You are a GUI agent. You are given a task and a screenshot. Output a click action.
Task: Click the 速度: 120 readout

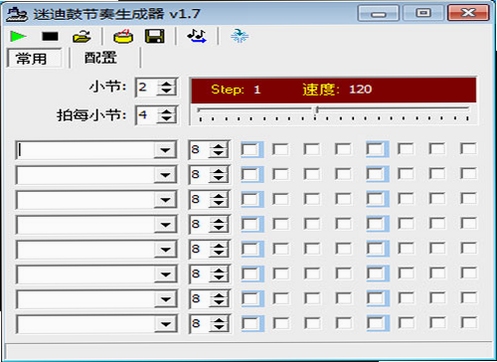click(x=337, y=89)
